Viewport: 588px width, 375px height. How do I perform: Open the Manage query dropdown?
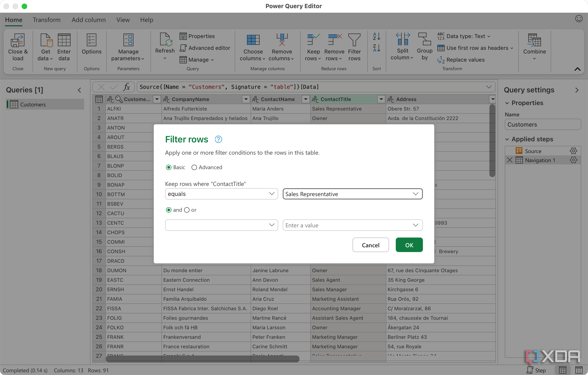point(197,60)
